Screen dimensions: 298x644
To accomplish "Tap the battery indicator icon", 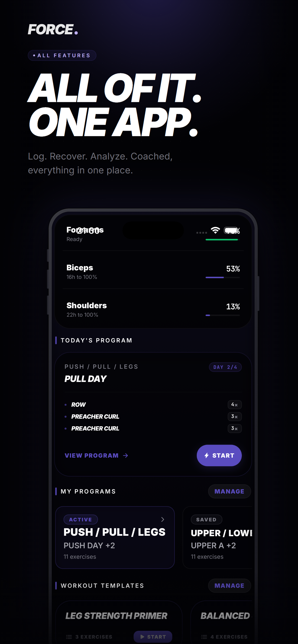I will 231,230.
